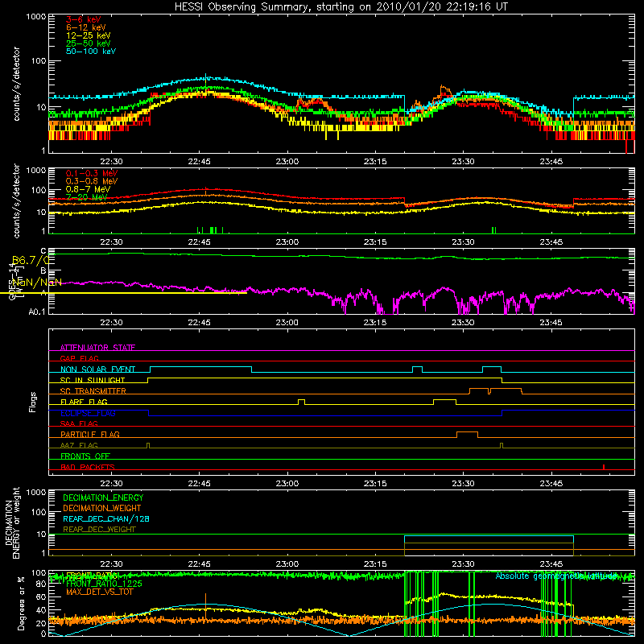644x644 pixels.
Task: Click the 23:30 tick label under GOES panel
Action: click(463, 322)
